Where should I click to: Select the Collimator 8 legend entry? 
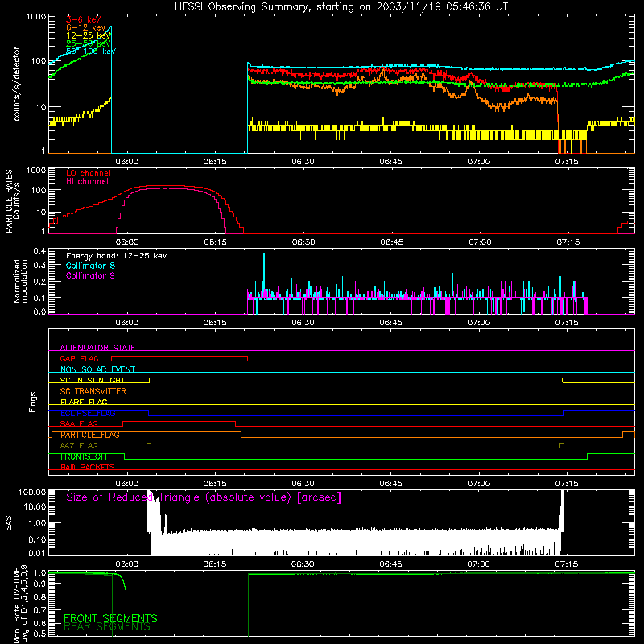(90, 266)
